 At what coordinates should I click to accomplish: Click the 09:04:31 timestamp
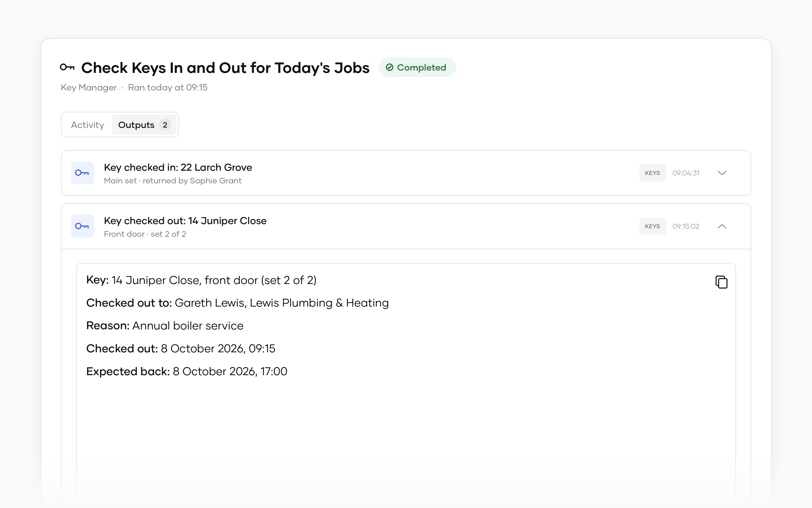686,173
